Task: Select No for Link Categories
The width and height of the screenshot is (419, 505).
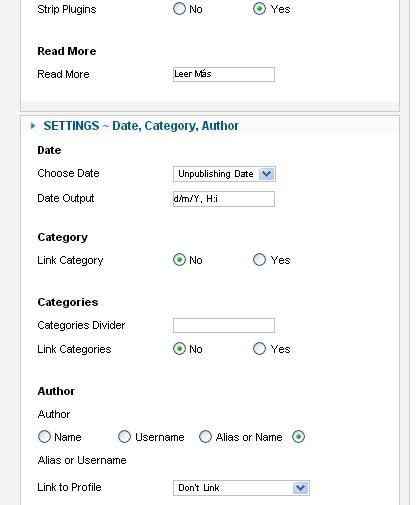Action: [179, 349]
